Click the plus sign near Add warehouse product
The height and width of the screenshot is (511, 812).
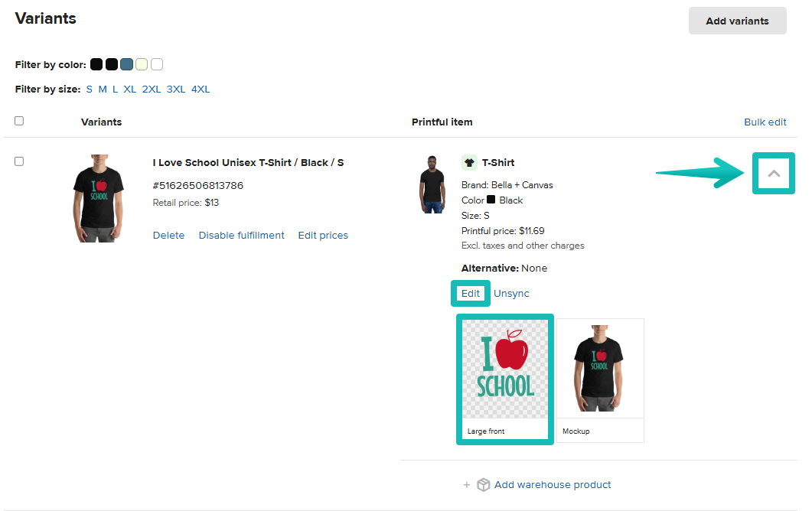point(467,485)
